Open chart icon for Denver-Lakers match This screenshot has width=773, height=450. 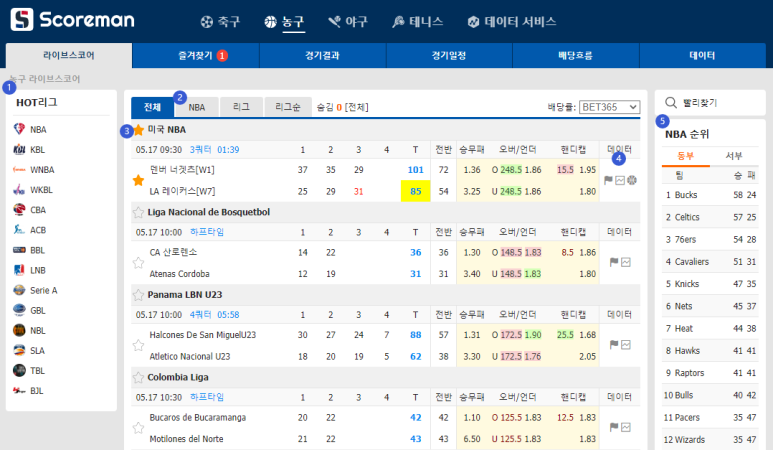[620, 180]
